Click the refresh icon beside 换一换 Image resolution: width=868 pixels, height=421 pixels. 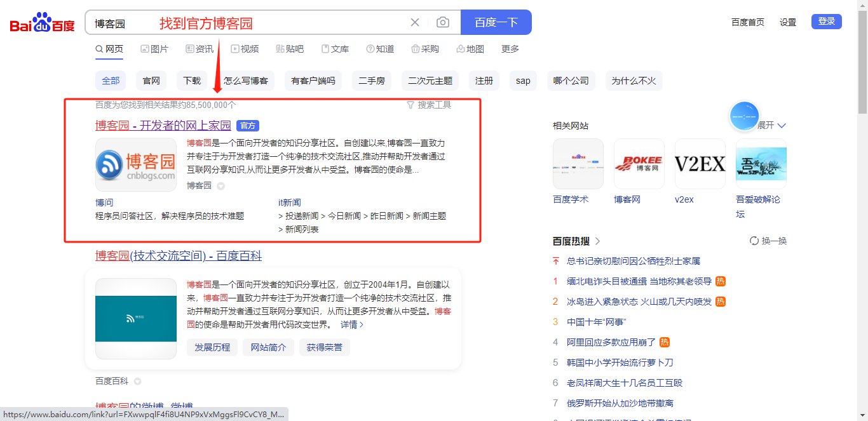tap(754, 241)
